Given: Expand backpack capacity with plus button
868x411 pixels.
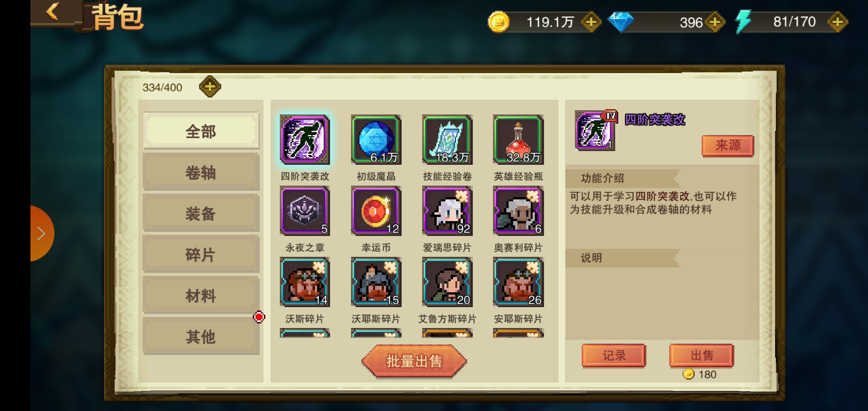Looking at the screenshot, I should point(210,87).
